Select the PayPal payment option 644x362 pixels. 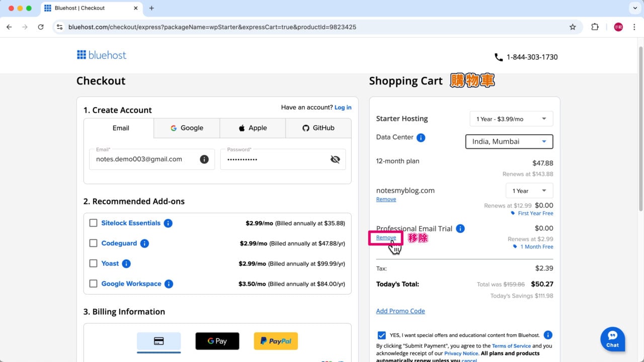[276, 340]
